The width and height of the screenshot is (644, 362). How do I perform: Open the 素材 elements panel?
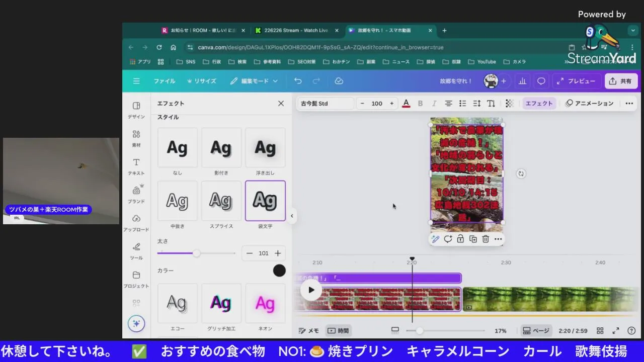click(136, 138)
